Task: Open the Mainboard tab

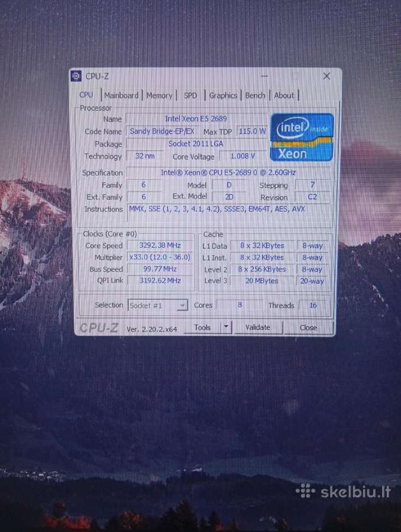Action: pos(121,95)
